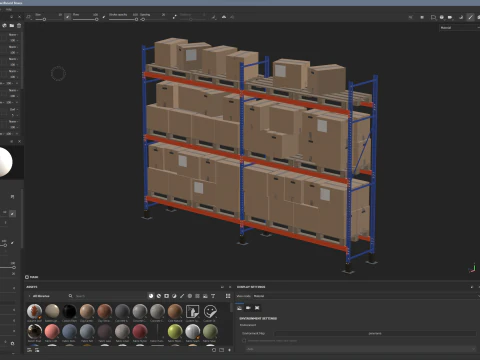The height and width of the screenshot is (360, 480).
Task: Toggle the lazy mouse icon
Action: tap(174, 17)
